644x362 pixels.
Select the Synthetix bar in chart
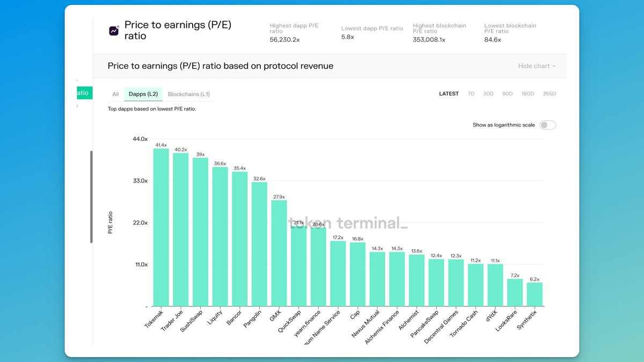[x=535, y=294]
